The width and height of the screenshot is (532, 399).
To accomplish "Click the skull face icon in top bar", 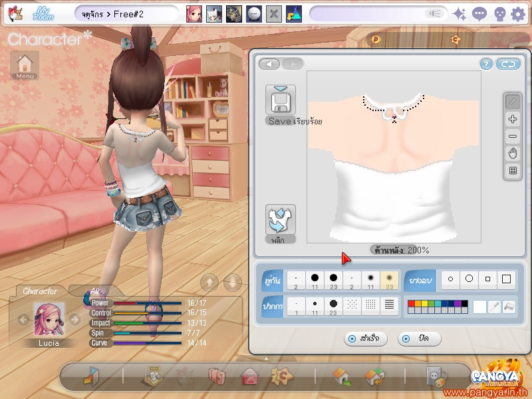I will [x=499, y=14].
